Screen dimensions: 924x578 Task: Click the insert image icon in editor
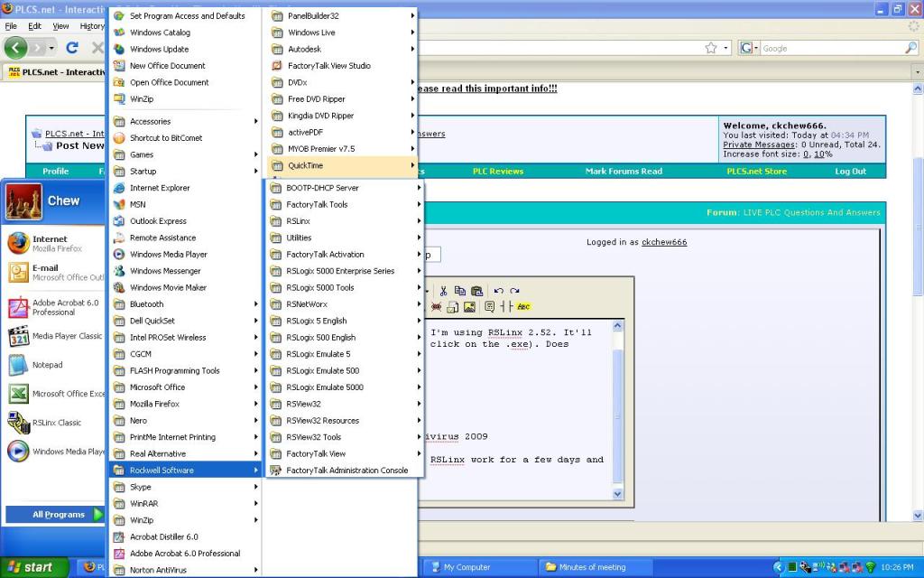click(x=469, y=307)
